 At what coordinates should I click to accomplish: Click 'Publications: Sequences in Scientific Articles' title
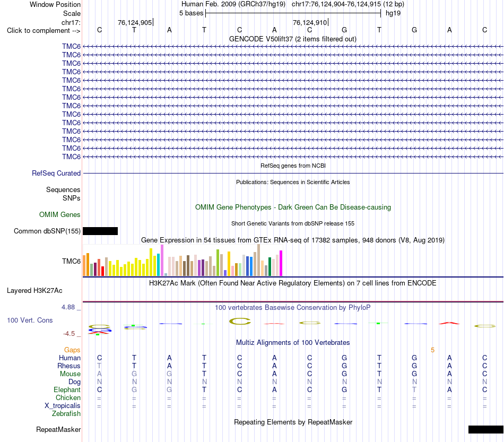click(x=293, y=182)
